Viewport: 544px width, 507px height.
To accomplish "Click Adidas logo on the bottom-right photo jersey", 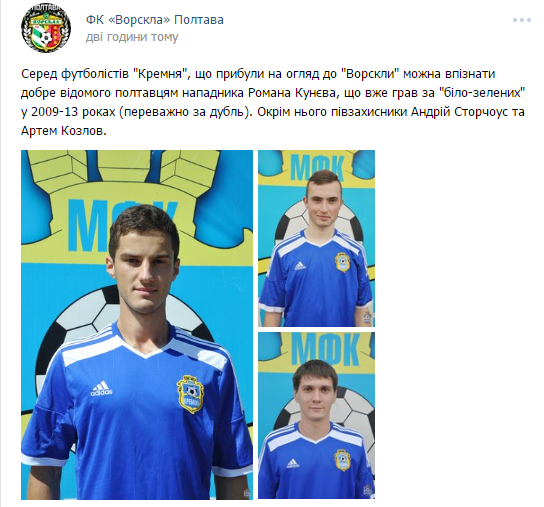I will [x=292, y=463].
